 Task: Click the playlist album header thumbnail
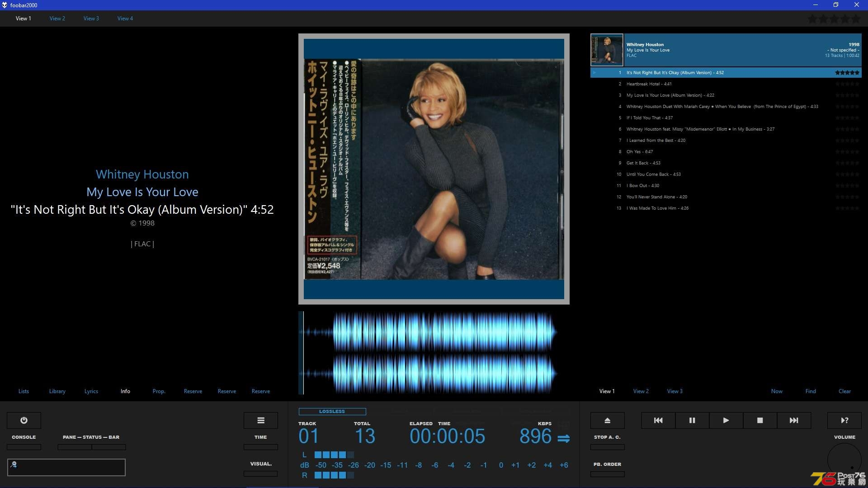click(x=607, y=50)
